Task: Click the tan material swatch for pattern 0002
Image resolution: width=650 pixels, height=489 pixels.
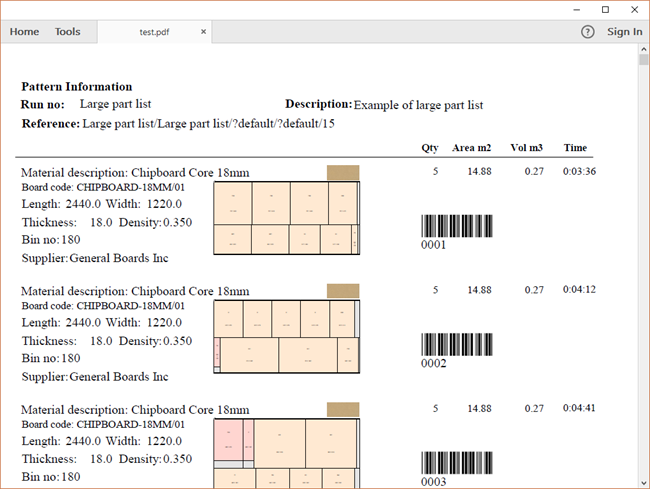Action: point(342,291)
